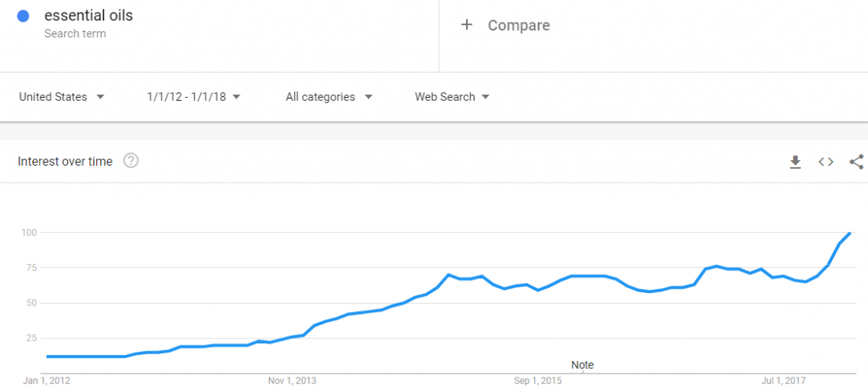Image resolution: width=868 pixels, height=390 pixels.
Task: Open the 1/1/12 - 1/1/18 date range dropdown
Action: click(194, 97)
